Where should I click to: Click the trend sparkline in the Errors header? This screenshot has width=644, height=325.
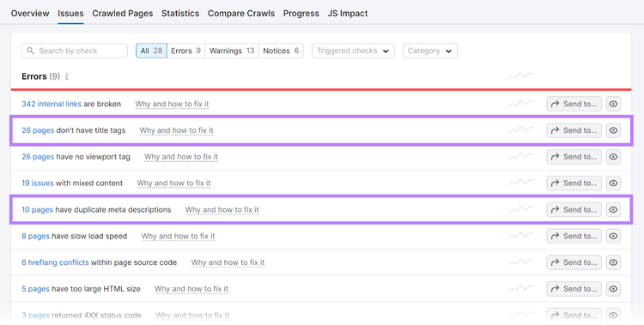click(x=521, y=76)
